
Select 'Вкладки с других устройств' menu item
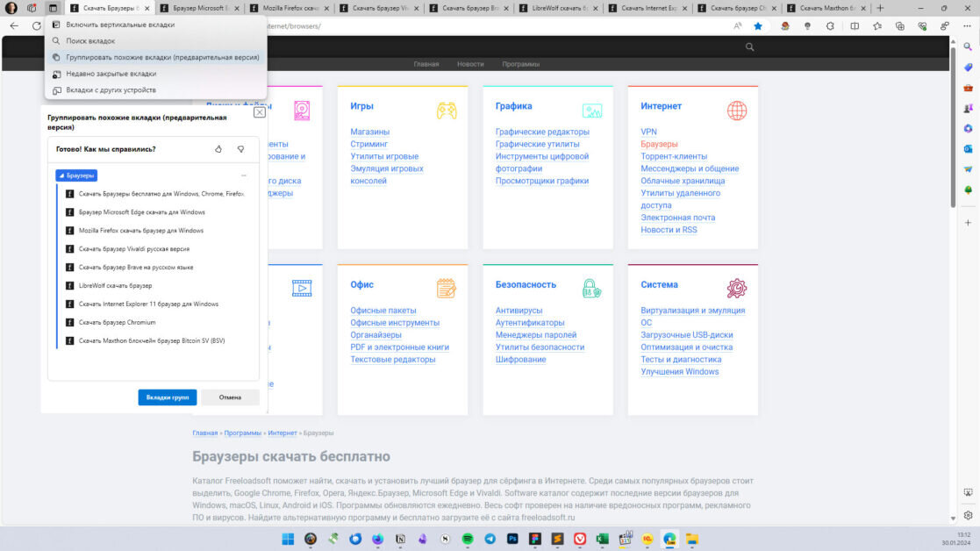(x=155, y=90)
